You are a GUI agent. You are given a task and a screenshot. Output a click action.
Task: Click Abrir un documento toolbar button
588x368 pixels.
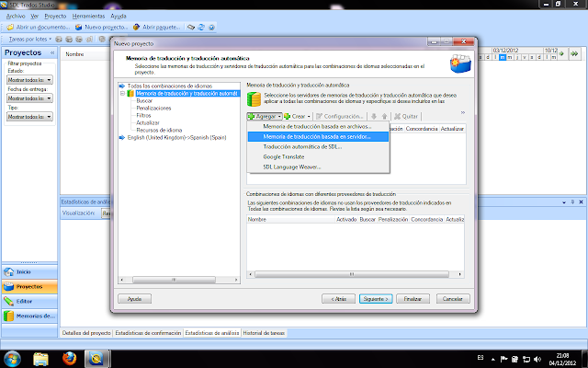(x=39, y=27)
